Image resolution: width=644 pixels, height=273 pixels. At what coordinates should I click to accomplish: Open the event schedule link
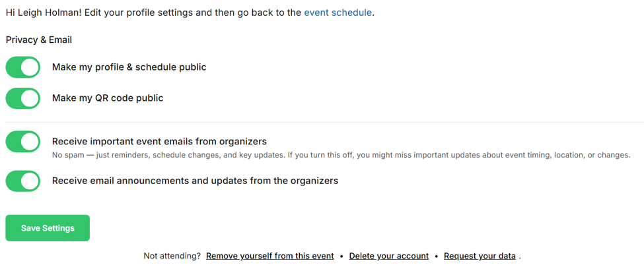point(338,13)
